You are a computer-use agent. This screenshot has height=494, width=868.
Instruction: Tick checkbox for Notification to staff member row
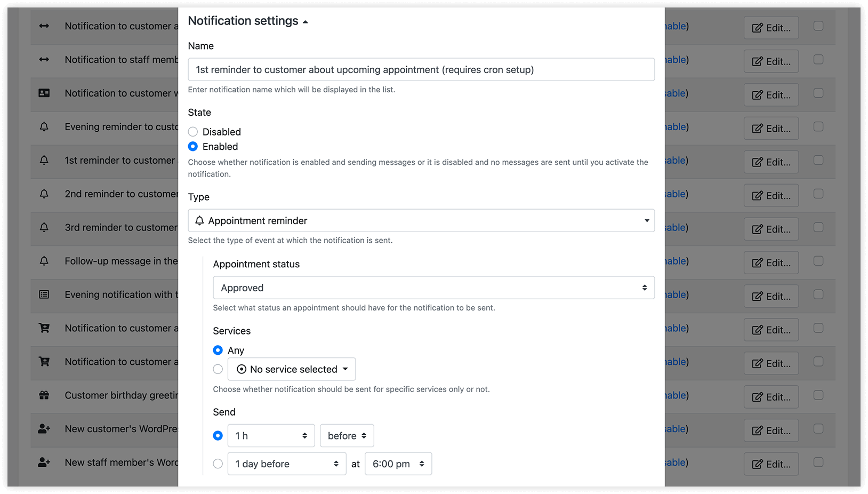pyautogui.click(x=818, y=59)
